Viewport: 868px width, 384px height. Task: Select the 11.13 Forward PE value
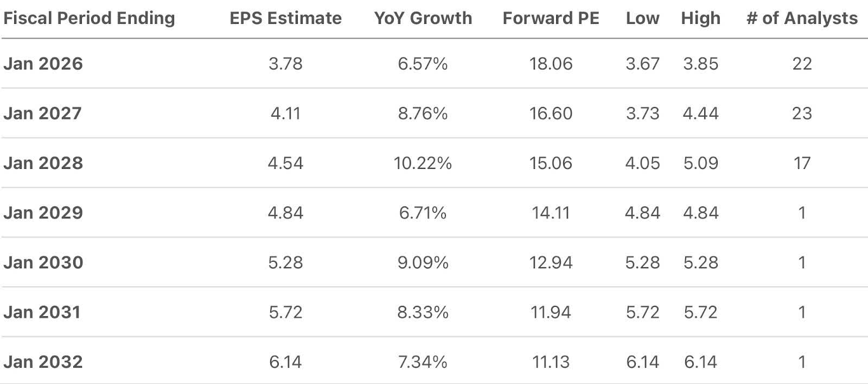(551, 362)
